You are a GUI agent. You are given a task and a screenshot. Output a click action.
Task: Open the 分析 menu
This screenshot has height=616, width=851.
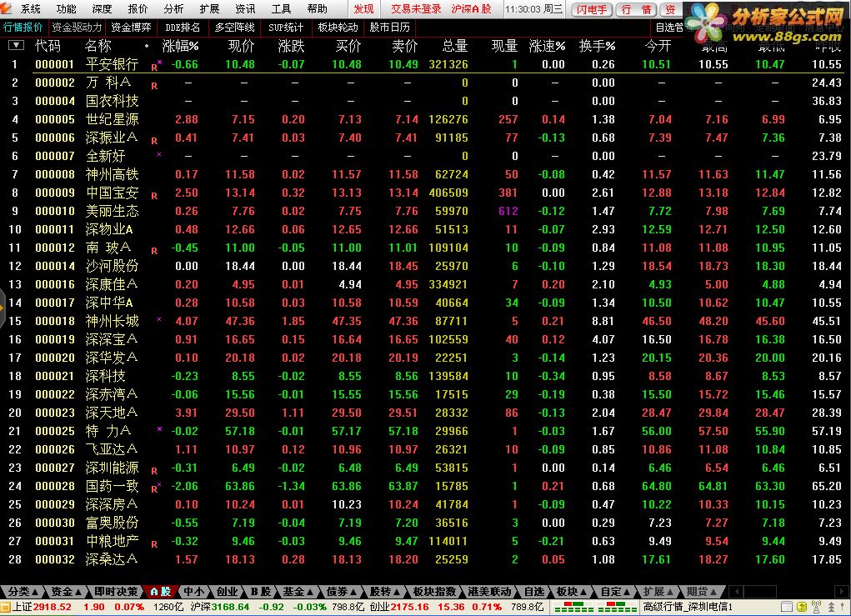point(173,8)
